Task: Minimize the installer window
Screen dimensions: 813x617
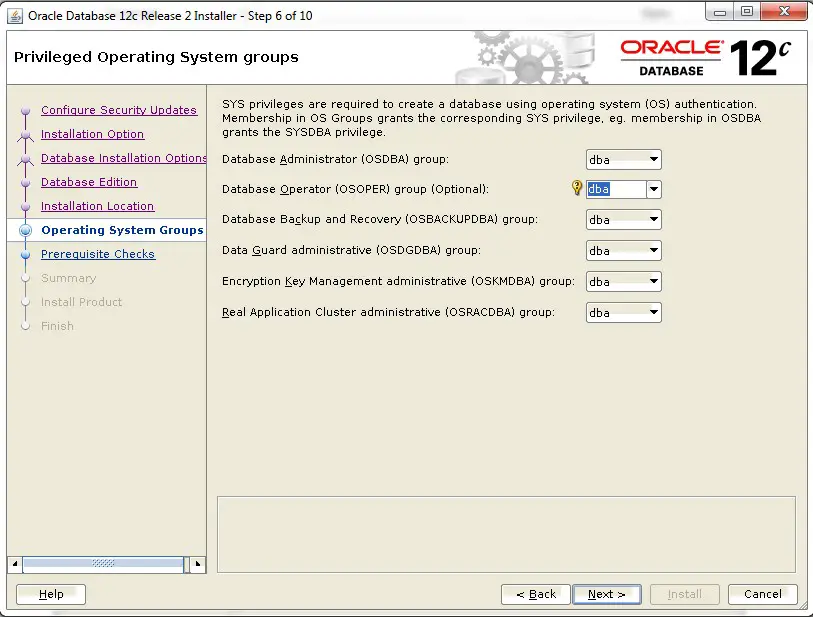Action: 720,12
